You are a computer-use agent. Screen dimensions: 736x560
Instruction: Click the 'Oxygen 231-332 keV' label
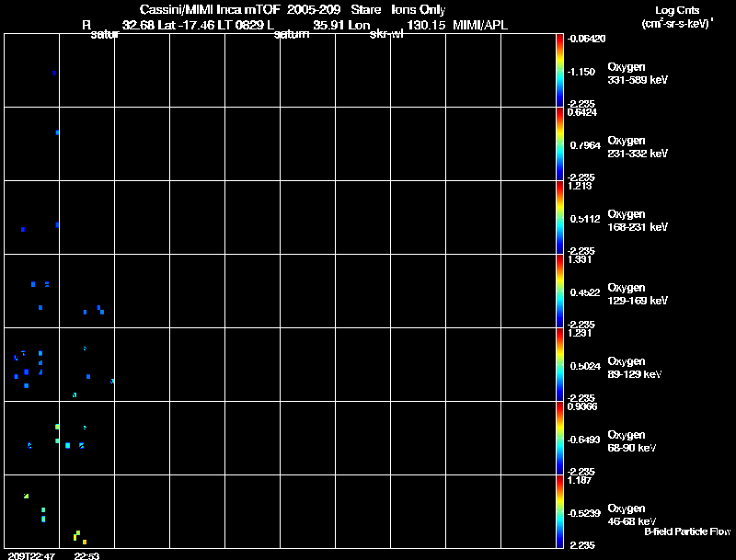[638, 147]
